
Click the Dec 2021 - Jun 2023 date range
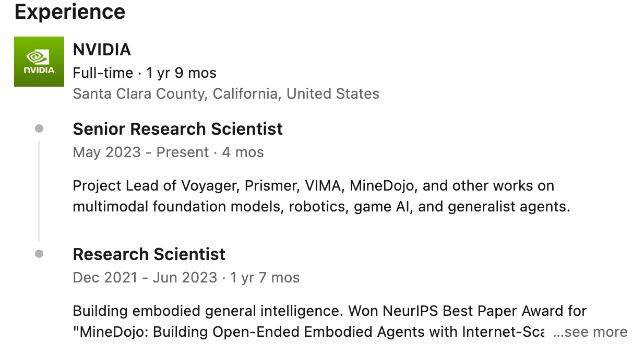point(146,277)
